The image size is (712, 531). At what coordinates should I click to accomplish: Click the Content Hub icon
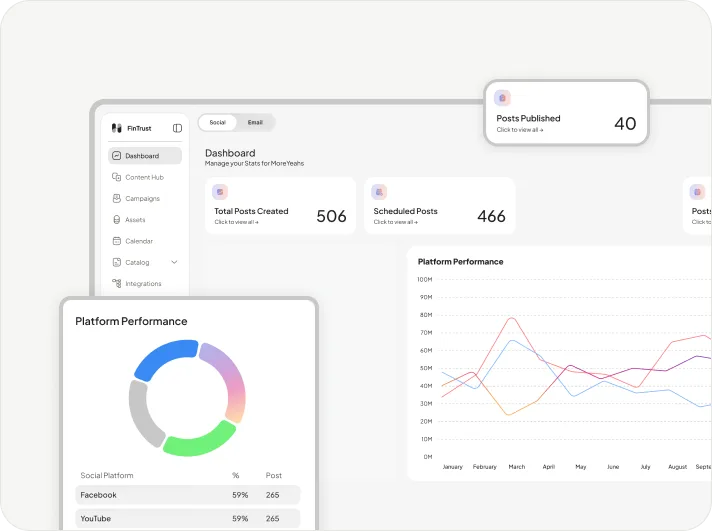[117, 177]
